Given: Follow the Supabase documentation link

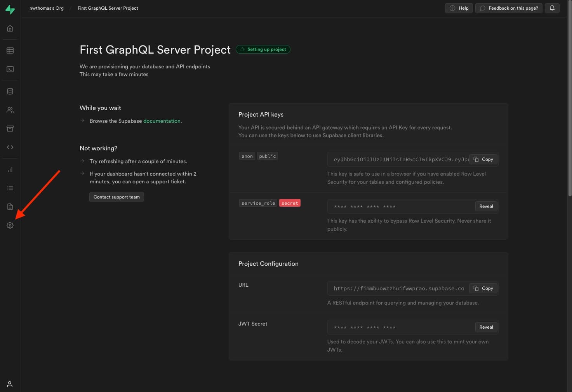Looking at the screenshot, I should (162, 121).
